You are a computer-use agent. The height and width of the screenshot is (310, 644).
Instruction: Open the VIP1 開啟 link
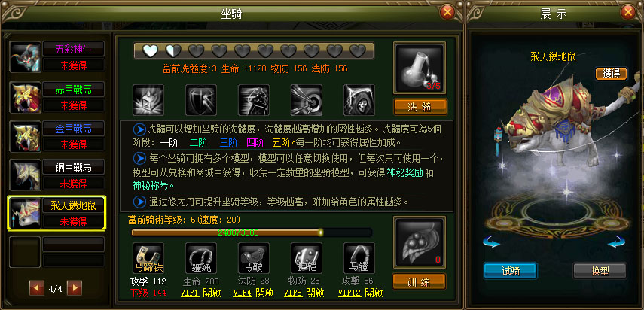[201, 293]
